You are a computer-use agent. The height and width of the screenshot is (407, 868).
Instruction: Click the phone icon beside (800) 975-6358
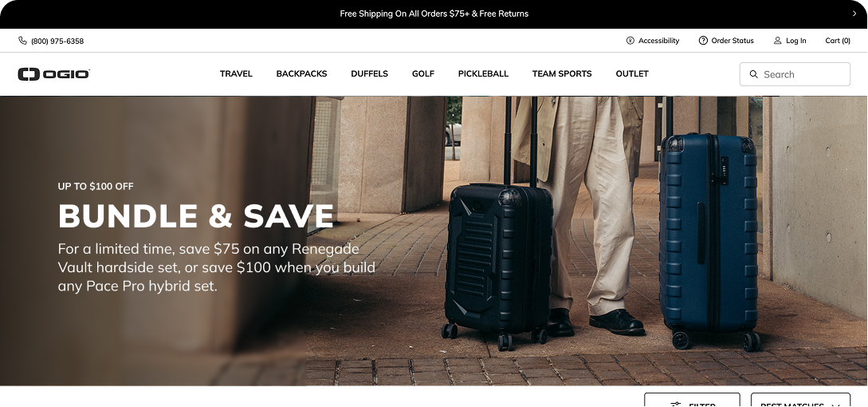(22, 41)
